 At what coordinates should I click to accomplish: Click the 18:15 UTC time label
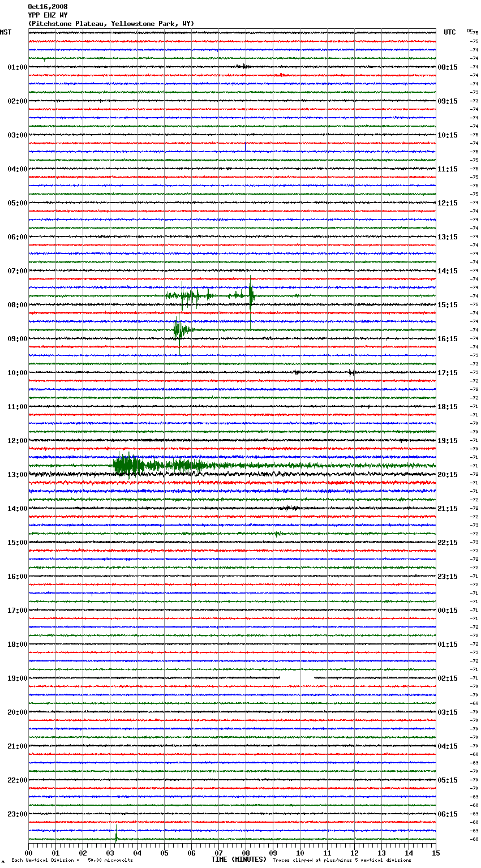pos(448,407)
